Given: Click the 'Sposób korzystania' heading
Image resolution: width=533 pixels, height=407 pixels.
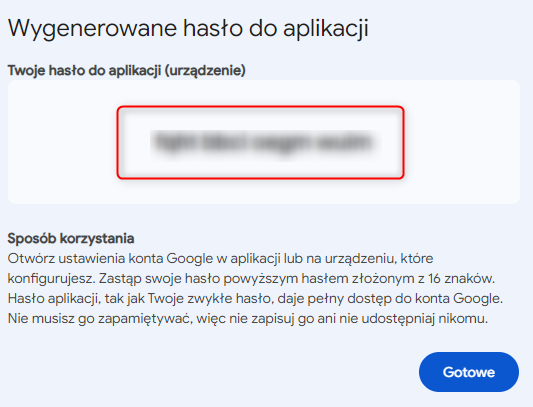Looking at the screenshot, I should [x=71, y=238].
